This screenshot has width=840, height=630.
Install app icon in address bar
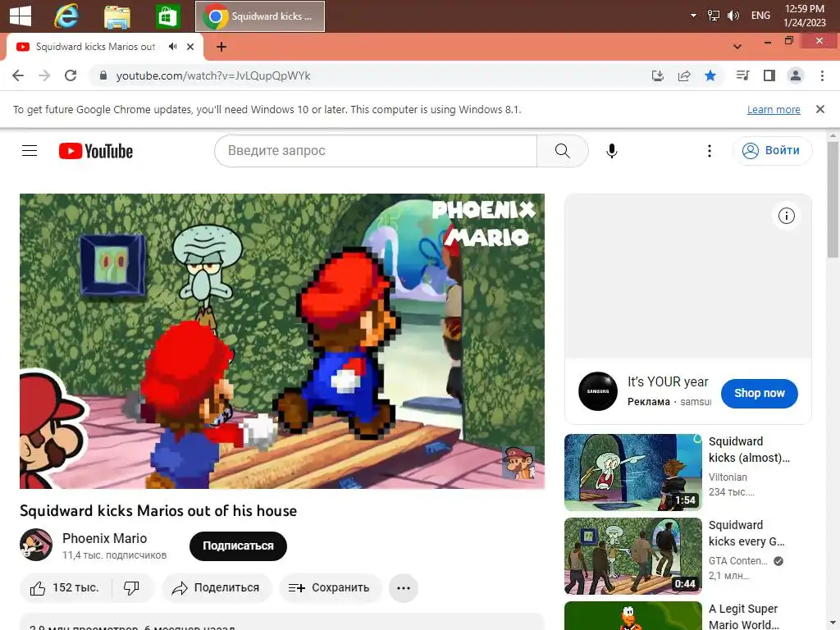658,75
